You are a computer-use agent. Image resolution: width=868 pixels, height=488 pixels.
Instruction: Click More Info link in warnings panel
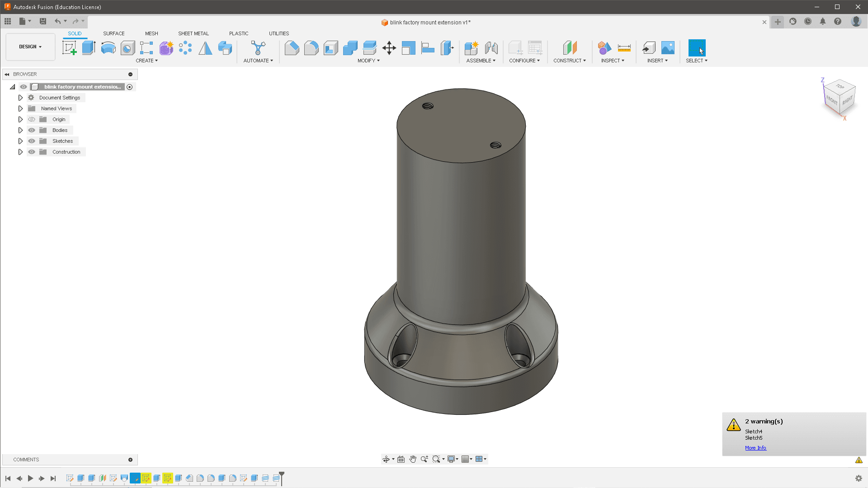[755, 447]
